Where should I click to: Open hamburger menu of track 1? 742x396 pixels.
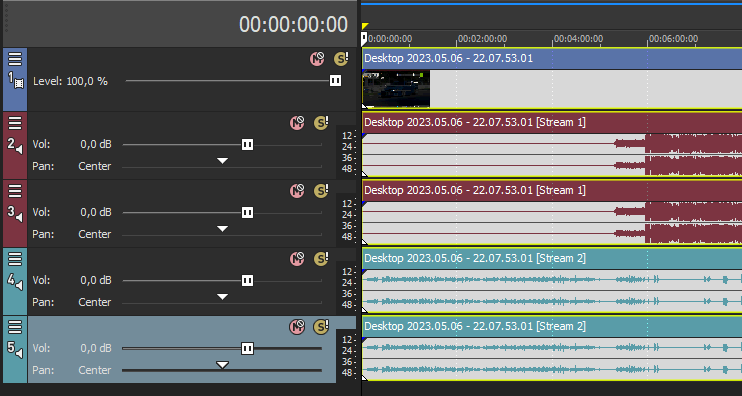coord(15,59)
